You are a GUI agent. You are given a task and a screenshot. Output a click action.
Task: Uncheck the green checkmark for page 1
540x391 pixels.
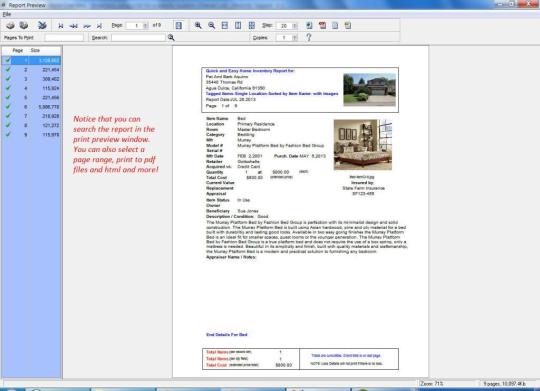click(8, 60)
